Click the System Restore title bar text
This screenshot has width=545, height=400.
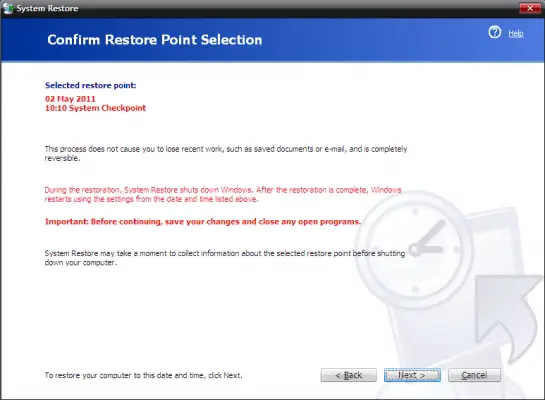(x=47, y=8)
